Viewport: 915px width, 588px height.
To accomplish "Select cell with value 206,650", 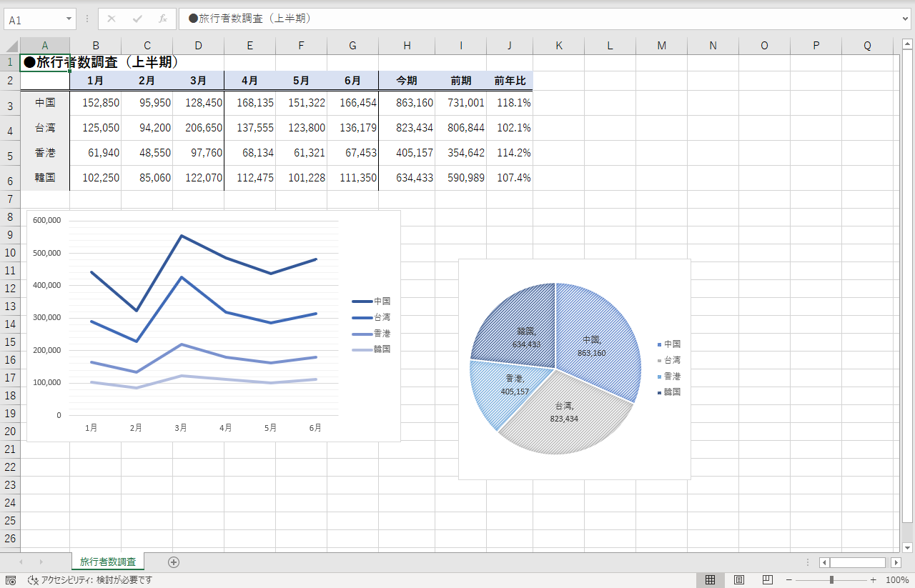I will click(x=199, y=128).
